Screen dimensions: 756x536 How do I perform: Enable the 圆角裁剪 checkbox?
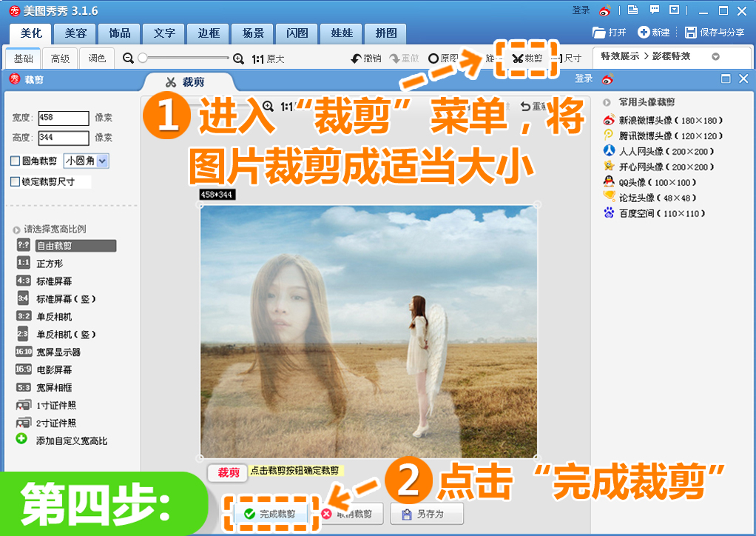(15, 161)
